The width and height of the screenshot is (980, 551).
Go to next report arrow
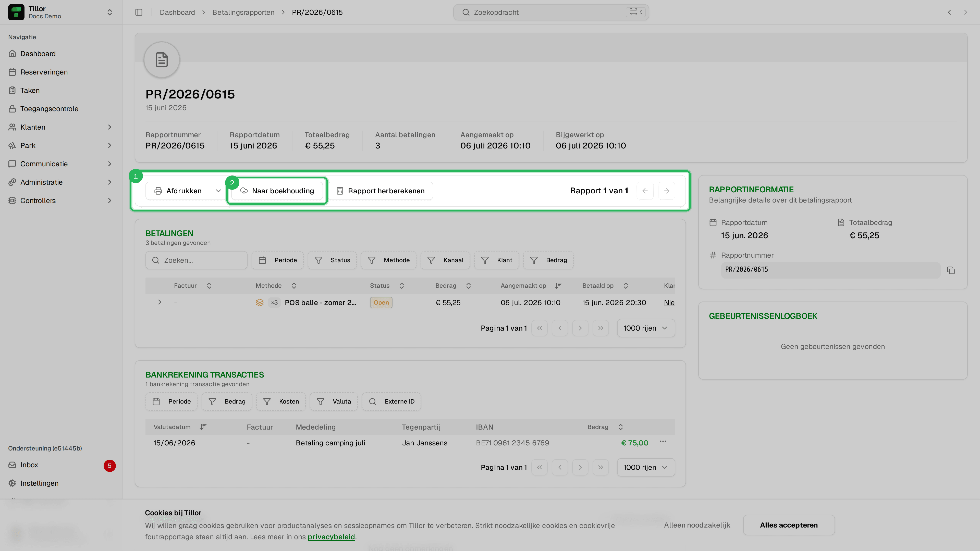click(x=667, y=191)
